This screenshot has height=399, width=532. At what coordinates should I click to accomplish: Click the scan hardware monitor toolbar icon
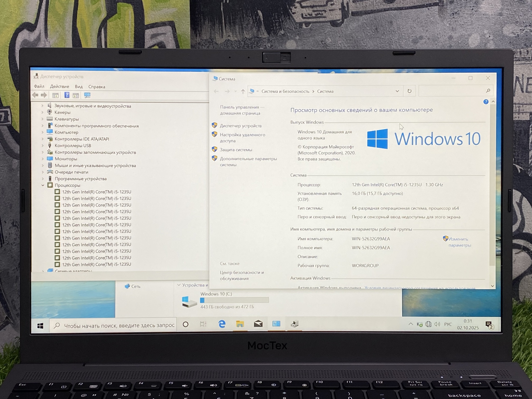(x=87, y=95)
